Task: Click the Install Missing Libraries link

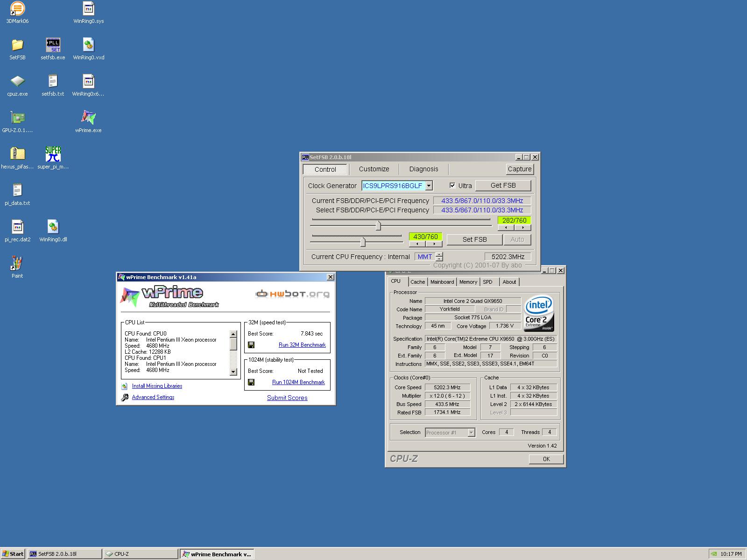Action: tap(157, 386)
